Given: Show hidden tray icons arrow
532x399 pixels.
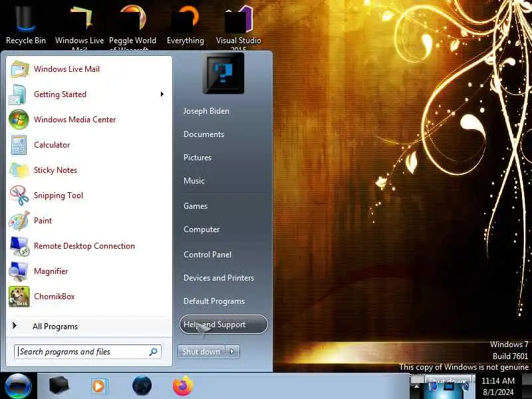Looking at the screenshot, I should pyautogui.click(x=416, y=386).
